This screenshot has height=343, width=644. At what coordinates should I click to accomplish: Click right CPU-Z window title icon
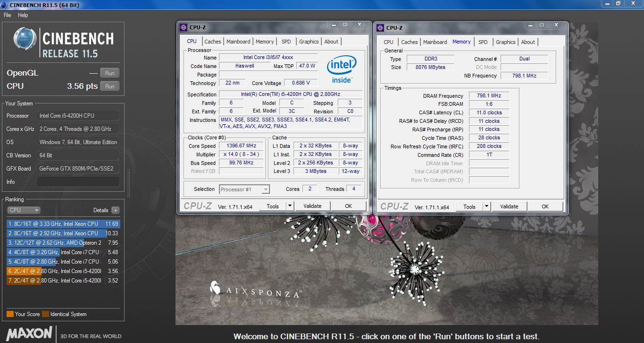pyautogui.click(x=381, y=27)
